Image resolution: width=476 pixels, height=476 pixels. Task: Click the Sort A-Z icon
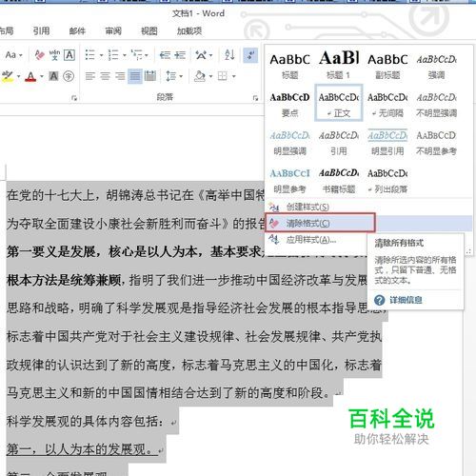pos(229,55)
